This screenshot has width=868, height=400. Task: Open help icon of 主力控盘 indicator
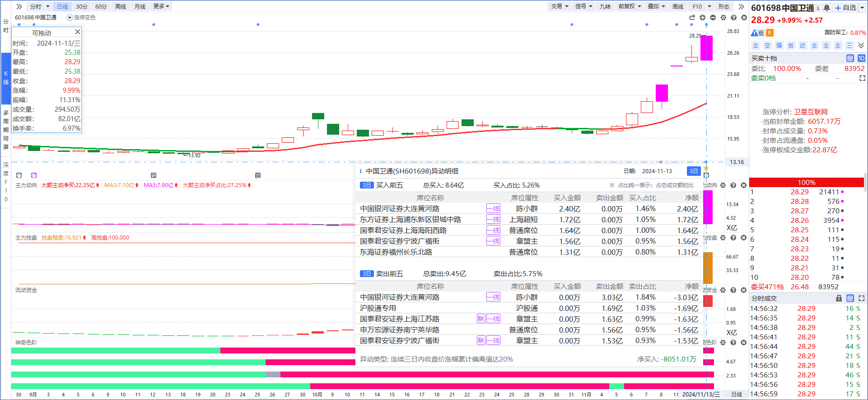coord(733,238)
